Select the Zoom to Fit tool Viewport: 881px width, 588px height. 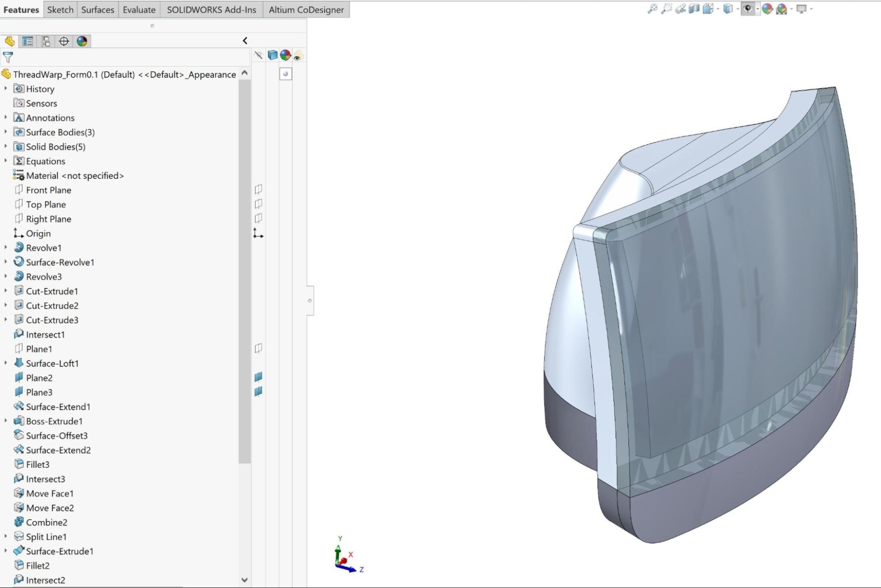tap(652, 9)
